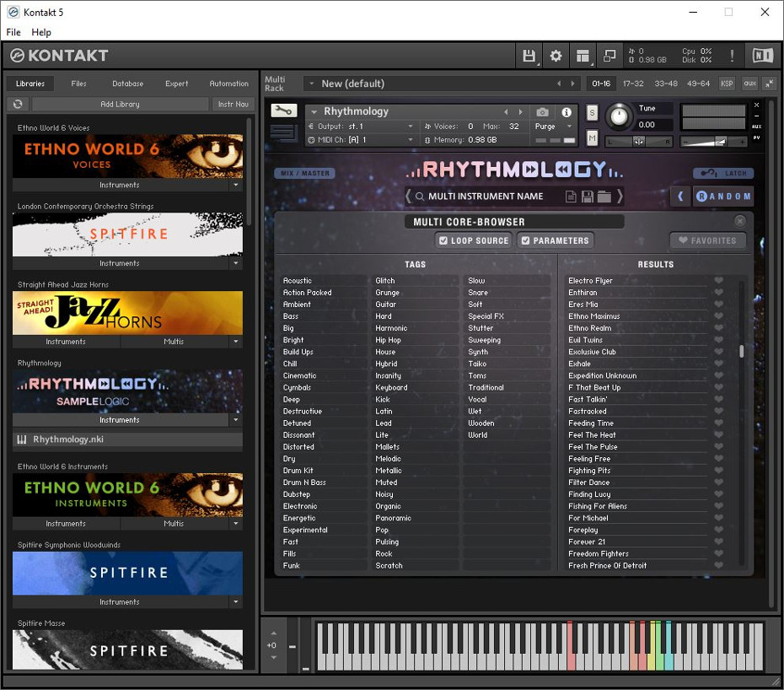Open the File menu
This screenshot has height=690, width=784.
(13, 32)
